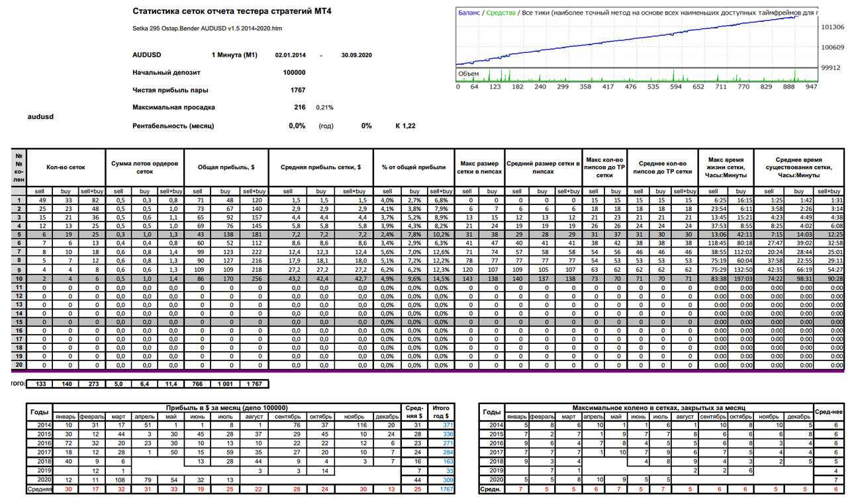Click the '(год)' label

[326, 126]
